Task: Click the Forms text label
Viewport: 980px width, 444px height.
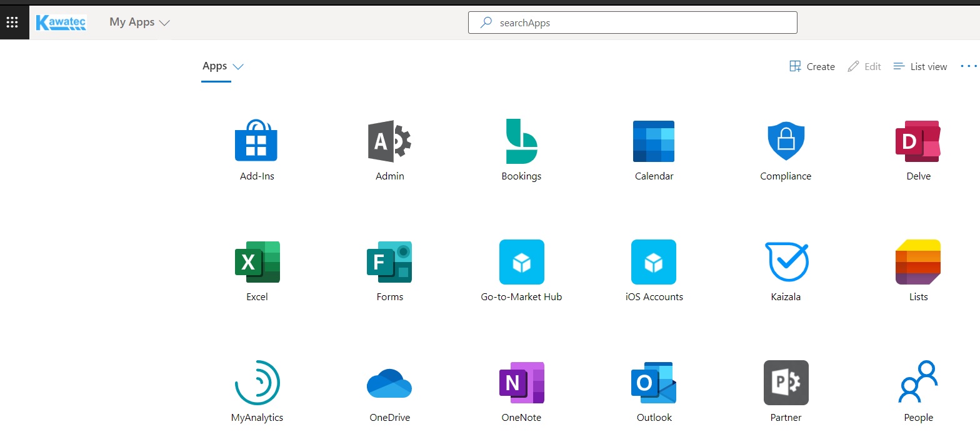Action: [389, 297]
